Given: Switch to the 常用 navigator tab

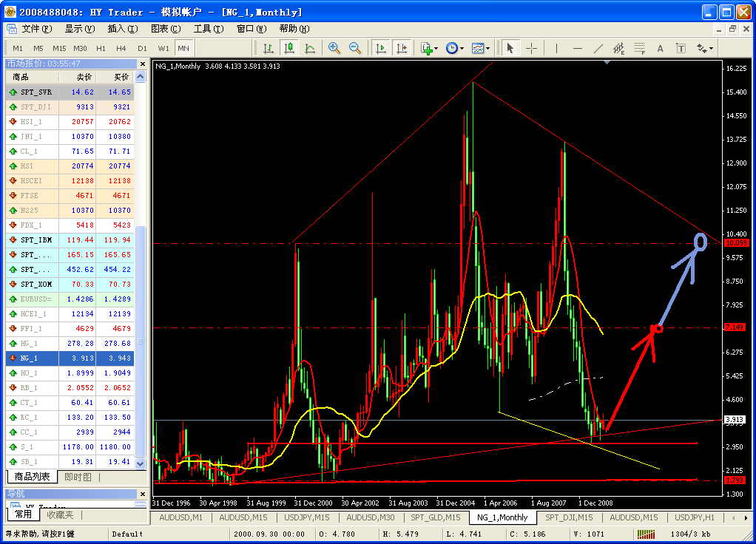Looking at the screenshot, I should pyautogui.click(x=23, y=514).
